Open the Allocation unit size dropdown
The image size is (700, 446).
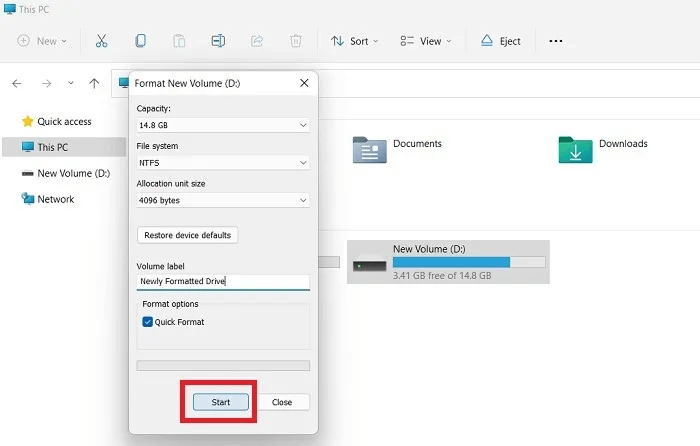click(223, 200)
